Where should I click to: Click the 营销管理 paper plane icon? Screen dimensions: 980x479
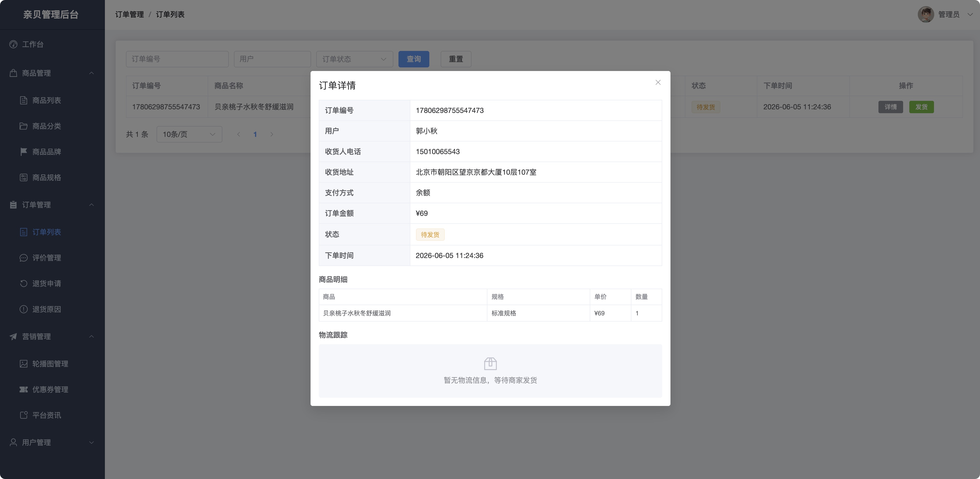pos(13,336)
